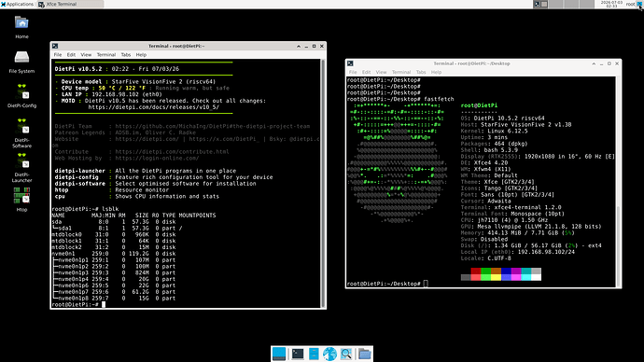Image resolution: width=644 pixels, height=362 pixels.
Task: Maximize the left terminal window
Action: click(x=315, y=47)
